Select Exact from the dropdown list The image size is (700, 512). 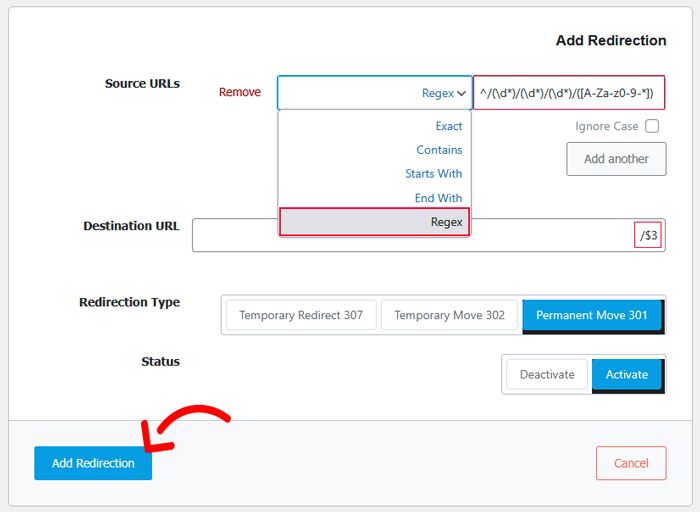tap(448, 126)
